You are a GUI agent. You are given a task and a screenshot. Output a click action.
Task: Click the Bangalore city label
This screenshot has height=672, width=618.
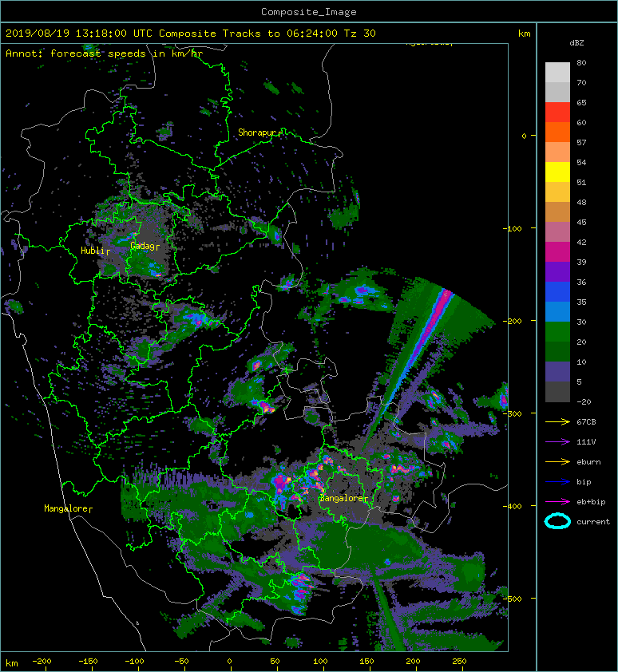(340, 499)
